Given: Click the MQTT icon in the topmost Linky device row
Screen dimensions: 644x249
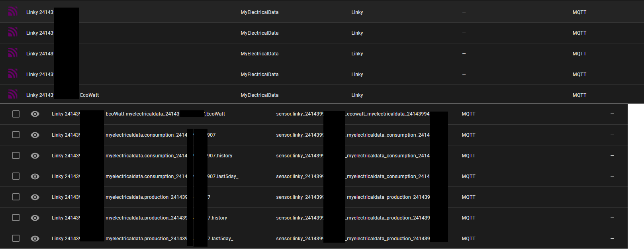Looking at the screenshot, I should click(13, 12).
